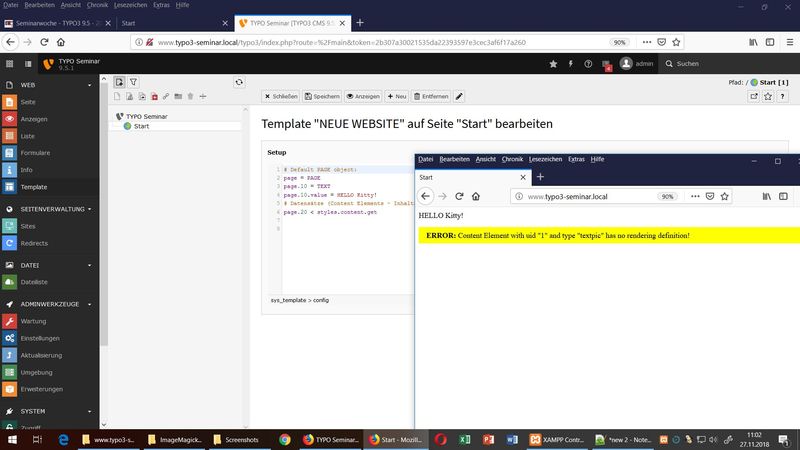
Task: Click the Schließen button
Action: [281, 96]
